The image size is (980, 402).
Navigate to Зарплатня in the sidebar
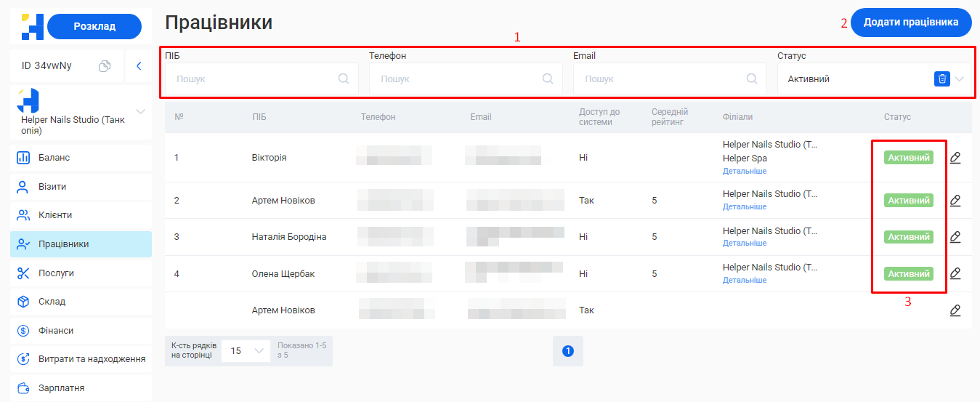(61, 388)
